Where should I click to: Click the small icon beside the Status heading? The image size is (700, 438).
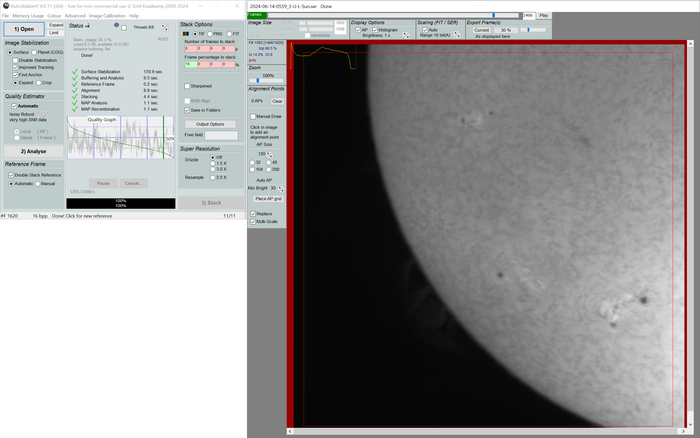[x=88, y=26]
